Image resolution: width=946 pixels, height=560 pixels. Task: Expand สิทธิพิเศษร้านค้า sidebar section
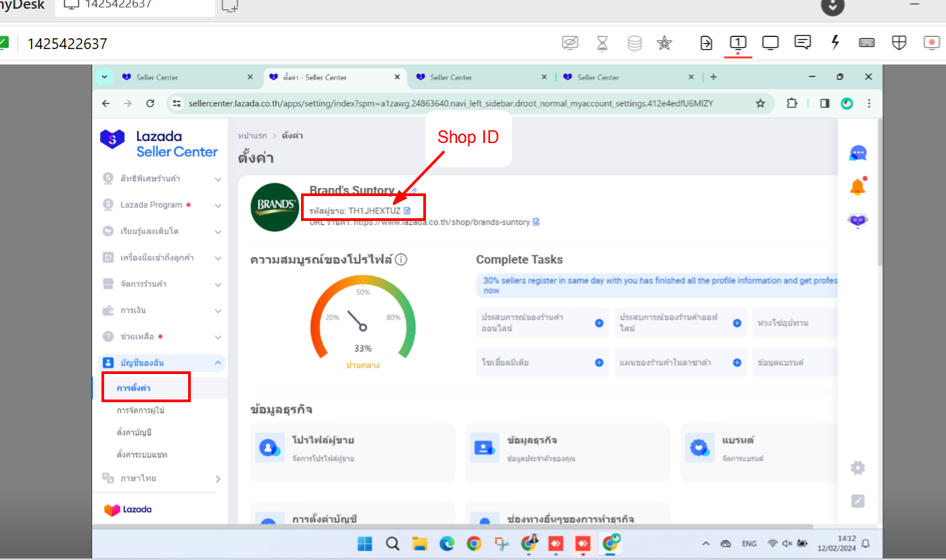click(x=162, y=179)
